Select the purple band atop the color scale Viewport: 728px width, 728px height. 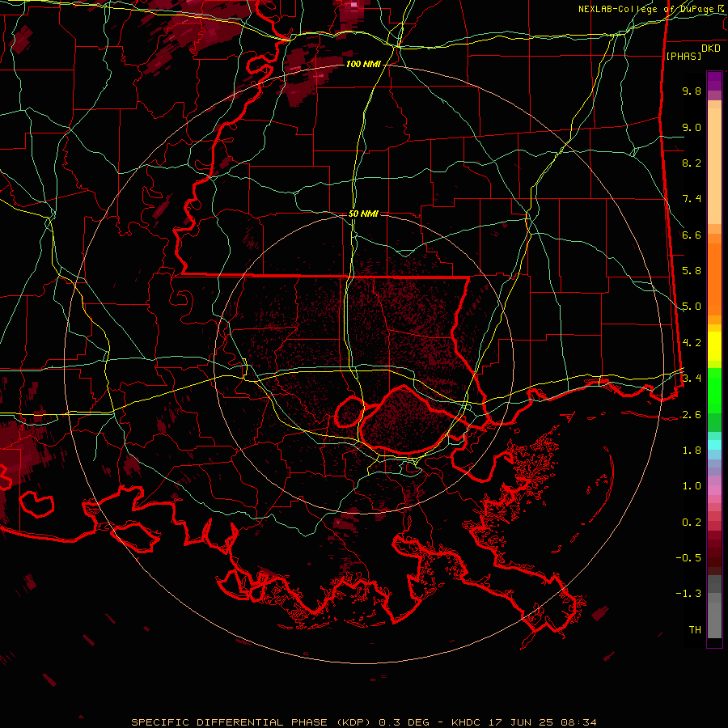pyautogui.click(x=714, y=81)
